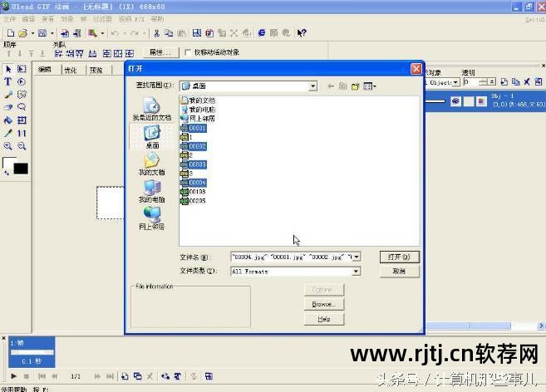Click the 属性... button
Viewport: 546px width, 392px height.
click(x=160, y=52)
